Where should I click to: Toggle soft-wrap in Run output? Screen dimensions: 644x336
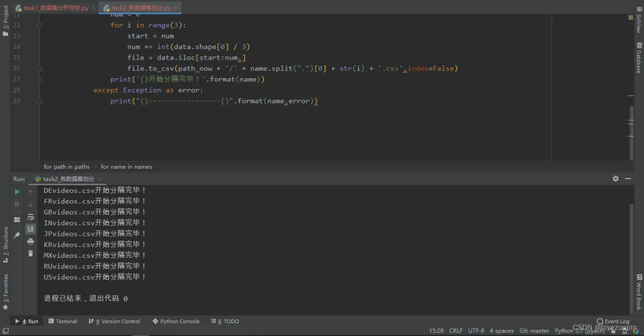click(31, 216)
